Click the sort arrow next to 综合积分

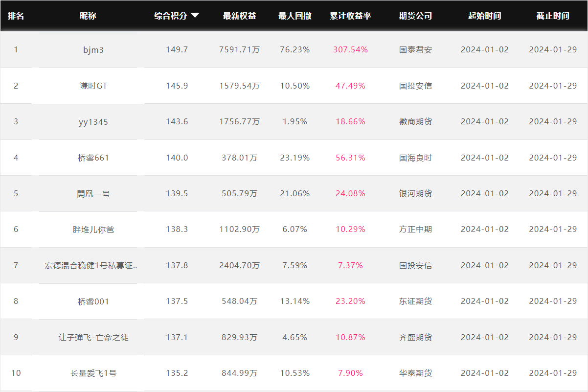pyautogui.click(x=195, y=16)
